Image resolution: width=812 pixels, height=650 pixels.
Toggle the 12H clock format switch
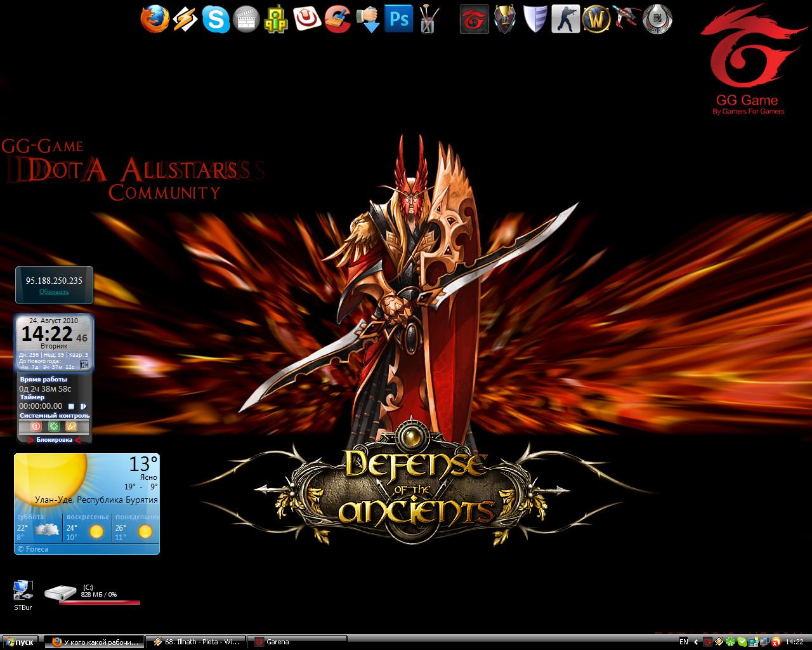pyautogui.click(x=84, y=366)
